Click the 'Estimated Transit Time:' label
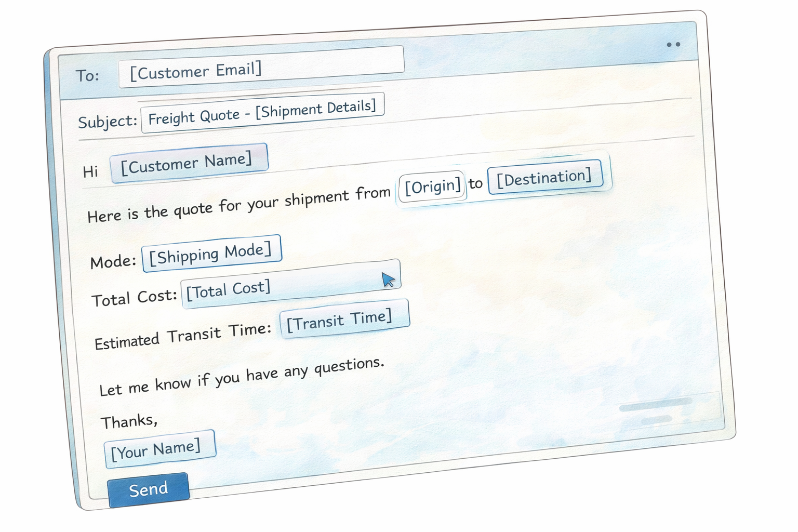This screenshot has height=532, width=798. point(183,336)
